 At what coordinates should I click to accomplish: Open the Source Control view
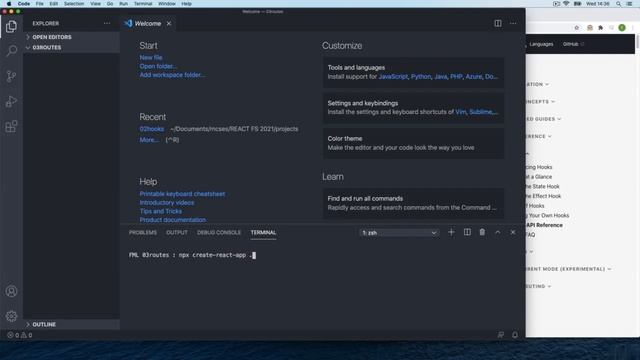coord(11,76)
